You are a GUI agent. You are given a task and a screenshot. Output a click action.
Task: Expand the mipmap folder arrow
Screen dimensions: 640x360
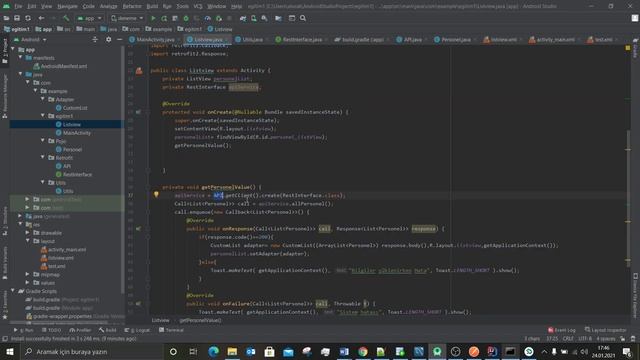pos(27,274)
